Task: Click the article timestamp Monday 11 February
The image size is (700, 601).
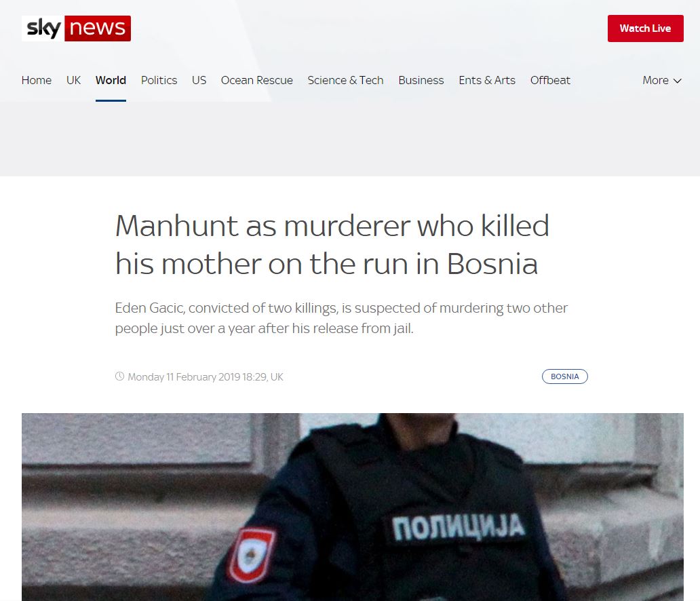Action: coord(206,377)
